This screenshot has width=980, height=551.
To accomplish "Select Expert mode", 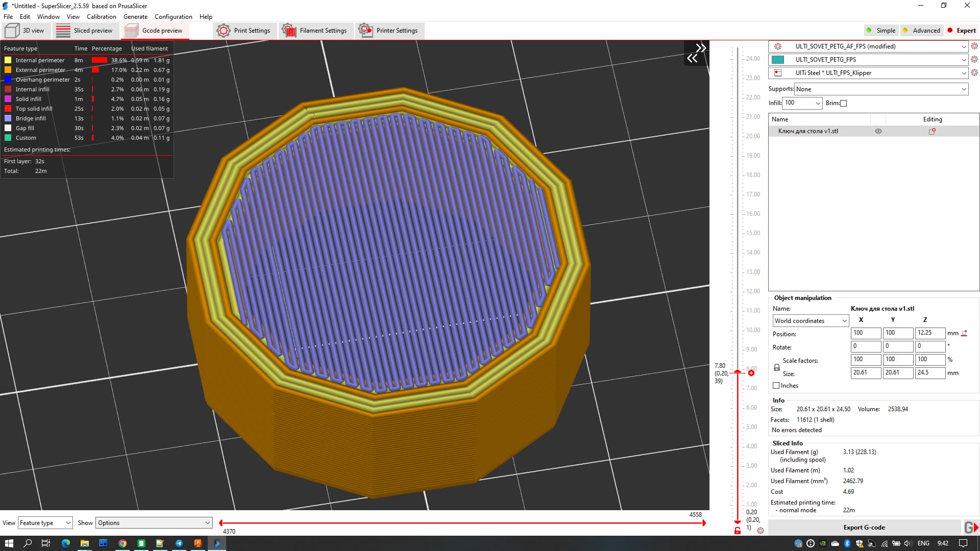I will [x=962, y=31].
